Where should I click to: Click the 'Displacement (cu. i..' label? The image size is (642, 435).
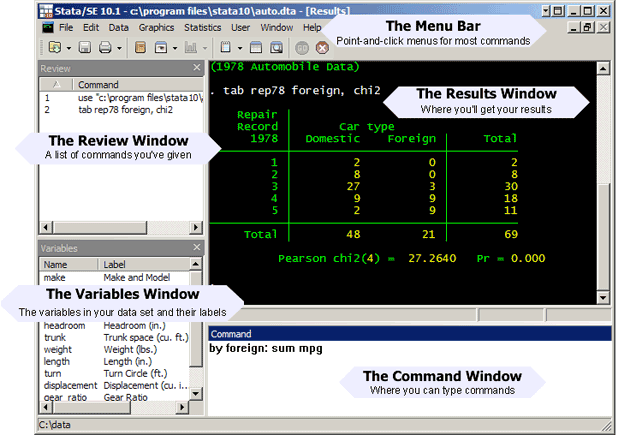click(145, 385)
